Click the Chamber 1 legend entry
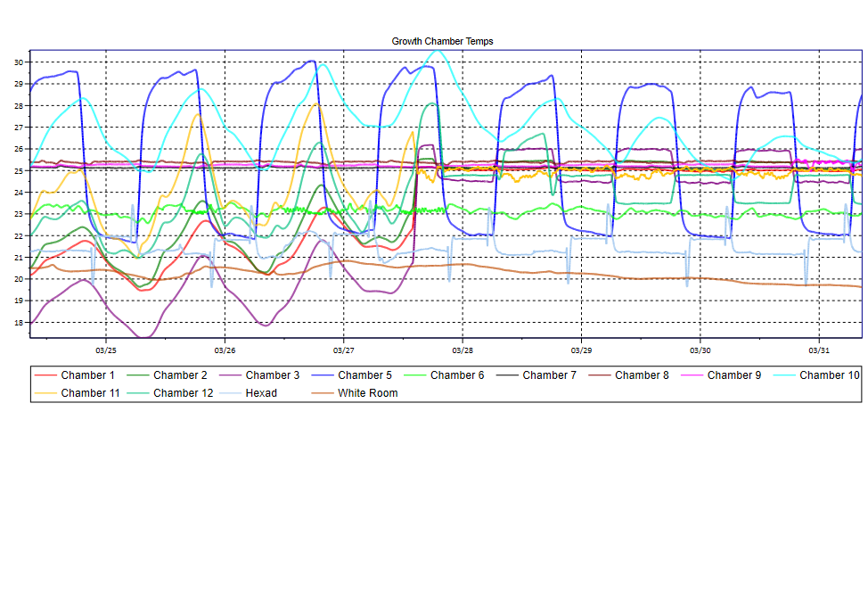The image size is (868, 601). (x=87, y=375)
